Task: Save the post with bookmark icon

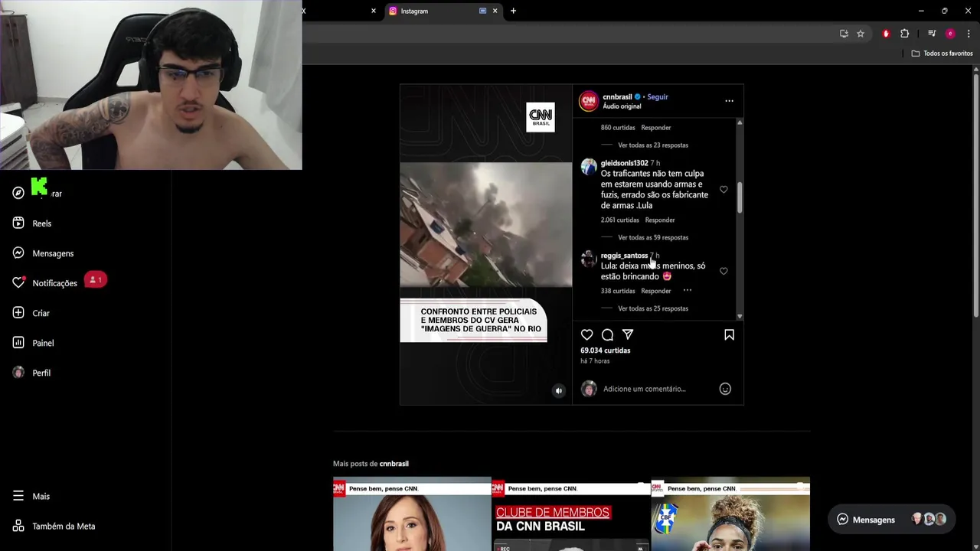Action: point(729,334)
